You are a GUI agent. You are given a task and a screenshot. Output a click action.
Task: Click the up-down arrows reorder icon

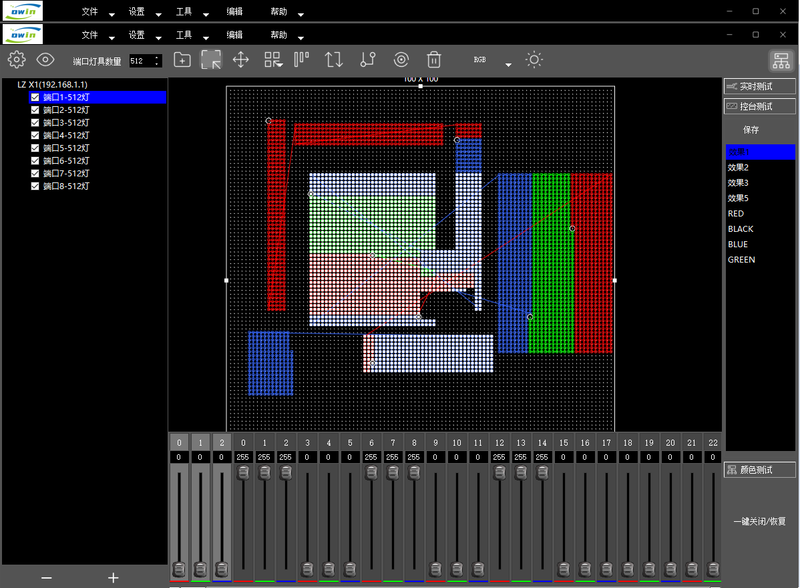334,60
